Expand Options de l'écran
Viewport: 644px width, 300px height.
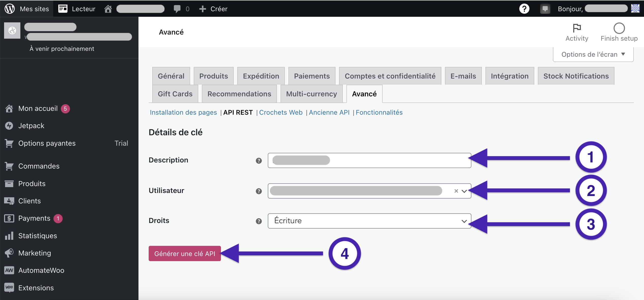click(x=593, y=54)
